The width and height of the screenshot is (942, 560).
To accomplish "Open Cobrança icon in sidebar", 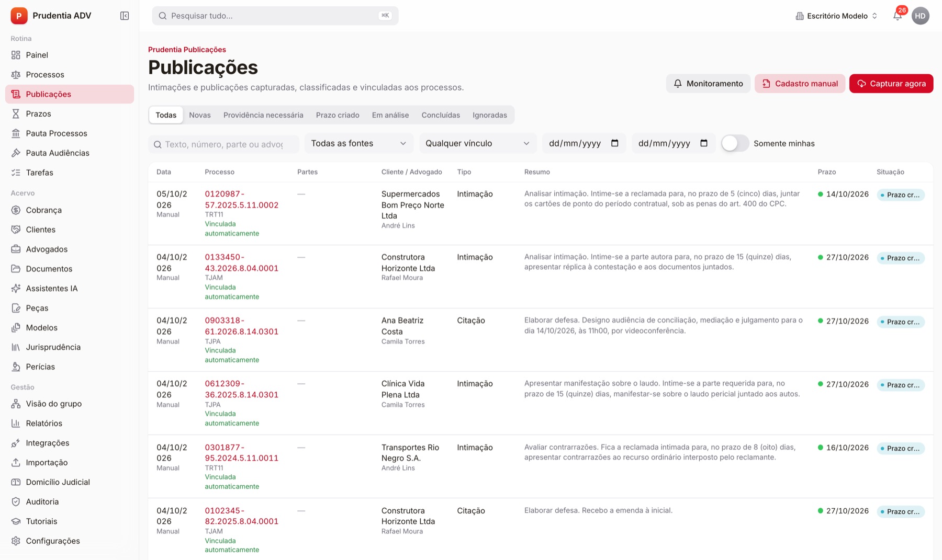I will [x=16, y=210].
